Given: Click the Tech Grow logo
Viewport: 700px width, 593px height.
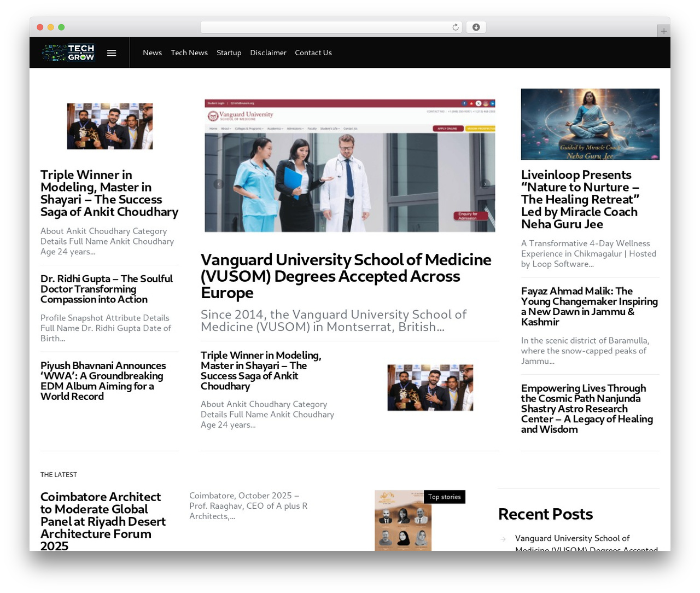Looking at the screenshot, I should pos(68,53).
